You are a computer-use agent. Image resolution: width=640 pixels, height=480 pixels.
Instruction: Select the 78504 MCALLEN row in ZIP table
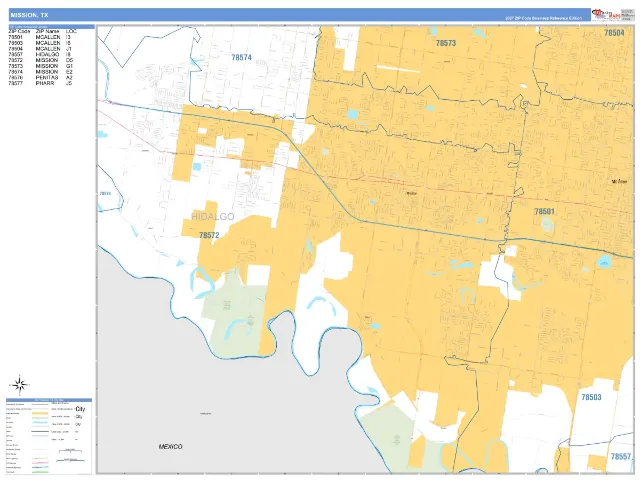tap(40, 49)
